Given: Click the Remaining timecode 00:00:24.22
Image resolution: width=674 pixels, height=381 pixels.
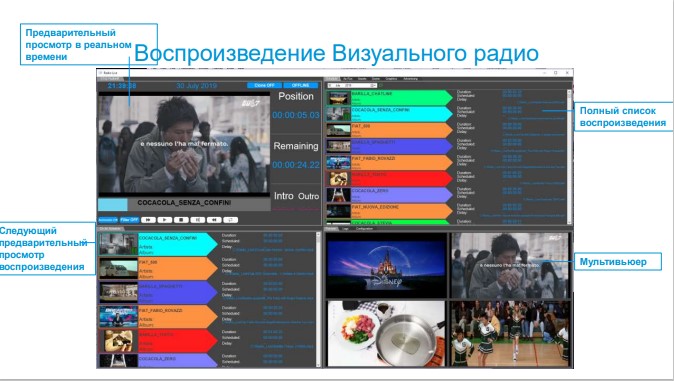Looking at the screenshot, I should click(x=296, y=165).
